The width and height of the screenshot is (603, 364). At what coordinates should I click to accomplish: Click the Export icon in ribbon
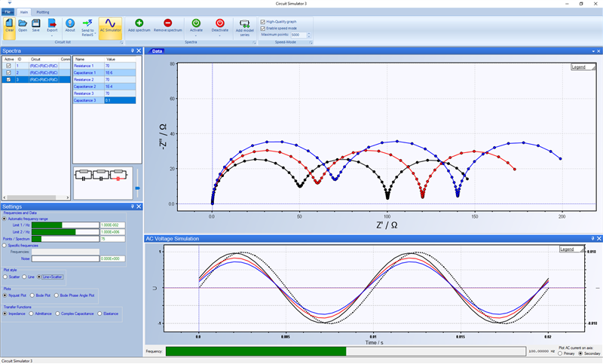tap(52, 23)
